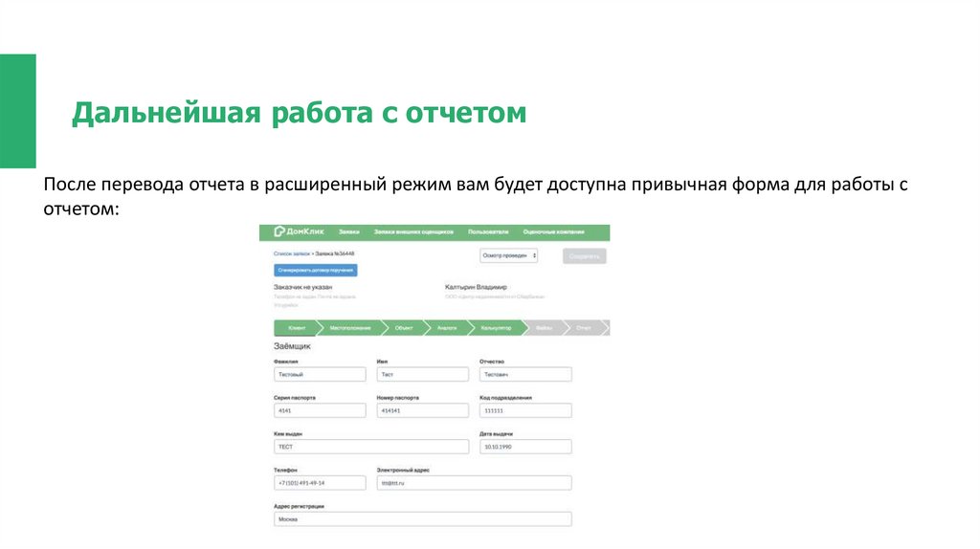
Task: Click the Дата выдачи date field
Action: coord(524,447)
